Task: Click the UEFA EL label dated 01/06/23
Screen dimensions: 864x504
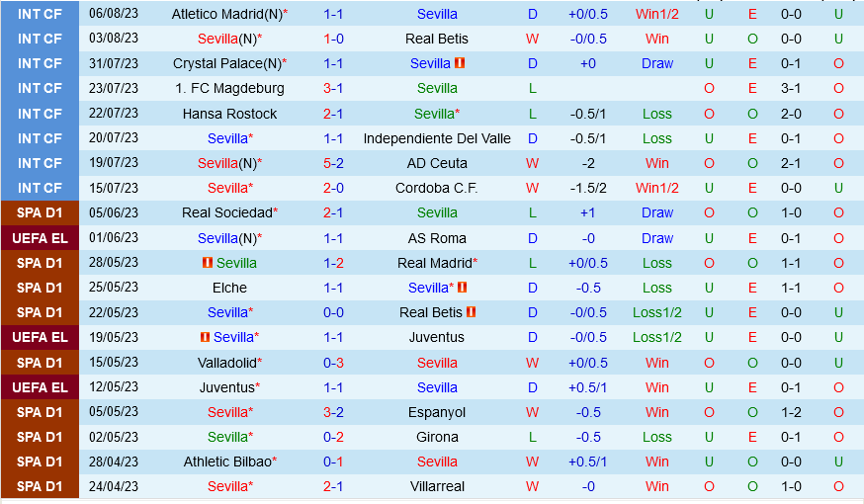Action: click(40, 238)
